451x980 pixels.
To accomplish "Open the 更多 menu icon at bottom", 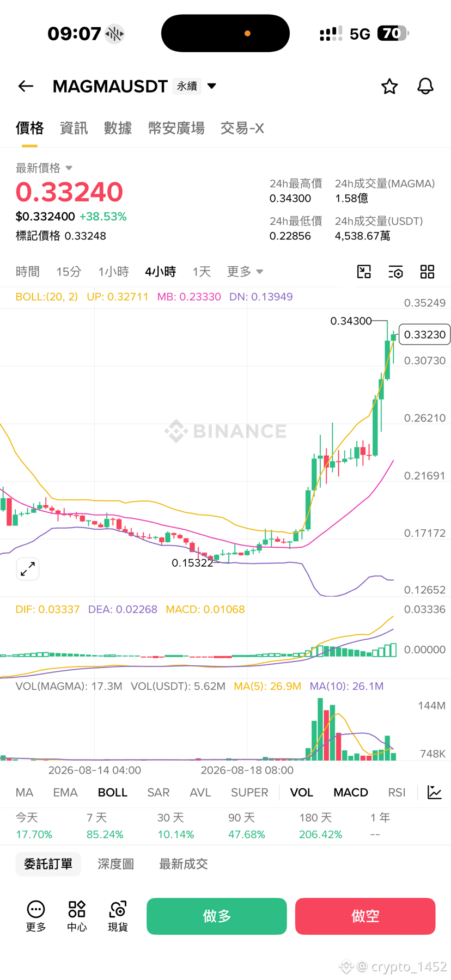I will pos(36,916).
